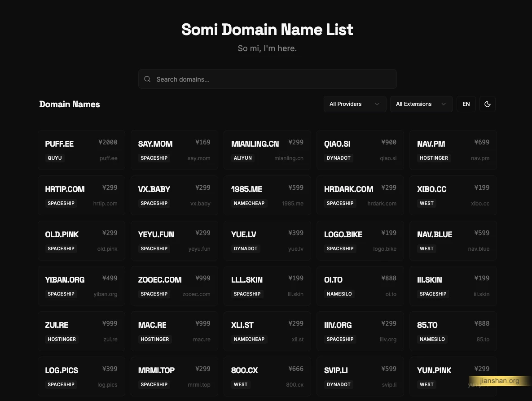Image resolution: width=532 pixels, height=401 pixels.
Task: Click the zooec.com lowercase domain text
Action: pos(197,294)
